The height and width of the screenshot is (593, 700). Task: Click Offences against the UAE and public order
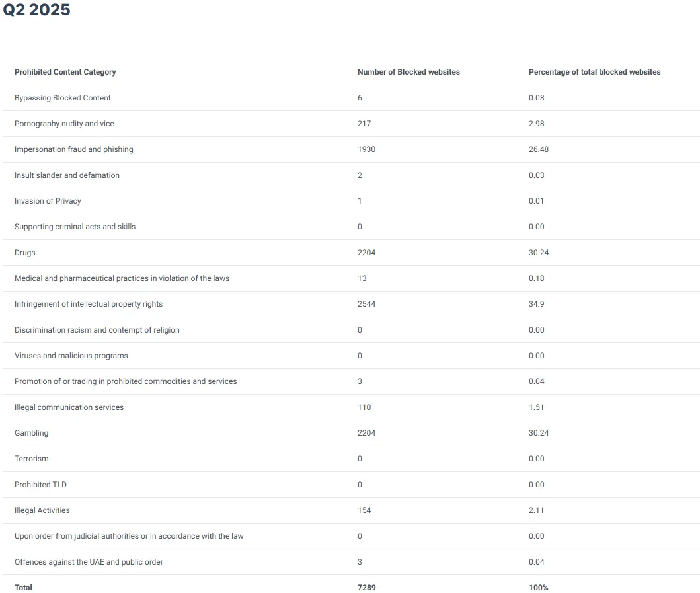(x=89, y=562)
